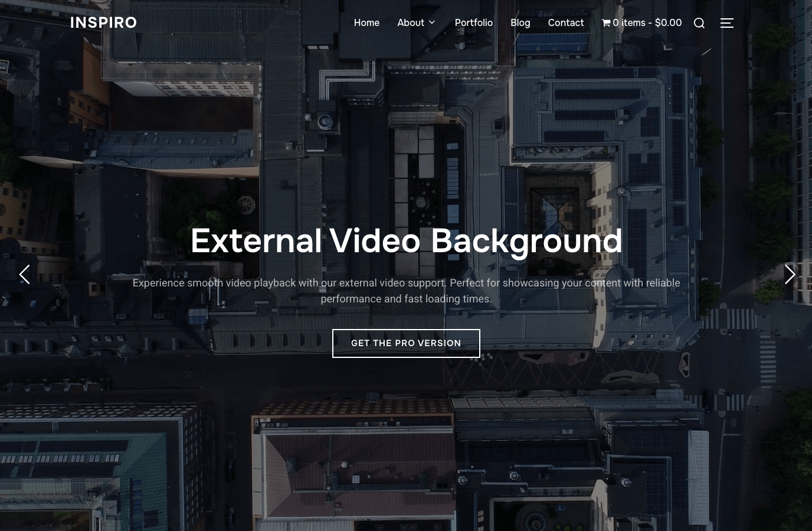Open the sidebar menu hamburger icon
Viewport: 812px width, 531px height.
tap(727, 23)
